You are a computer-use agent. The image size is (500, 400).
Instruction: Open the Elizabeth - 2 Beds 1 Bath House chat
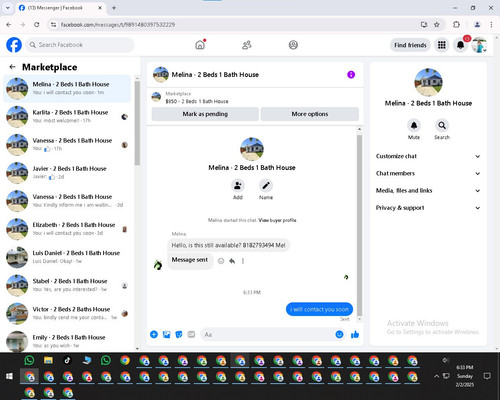tap(67, 229)
